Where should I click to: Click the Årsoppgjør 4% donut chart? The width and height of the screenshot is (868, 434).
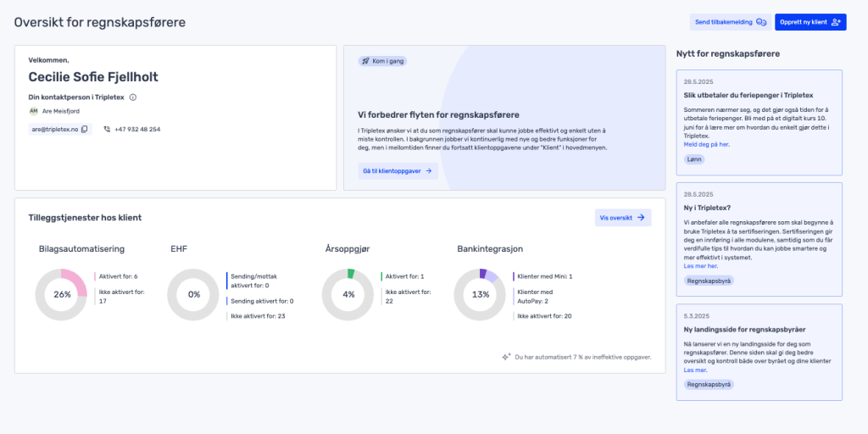(348, 295)
